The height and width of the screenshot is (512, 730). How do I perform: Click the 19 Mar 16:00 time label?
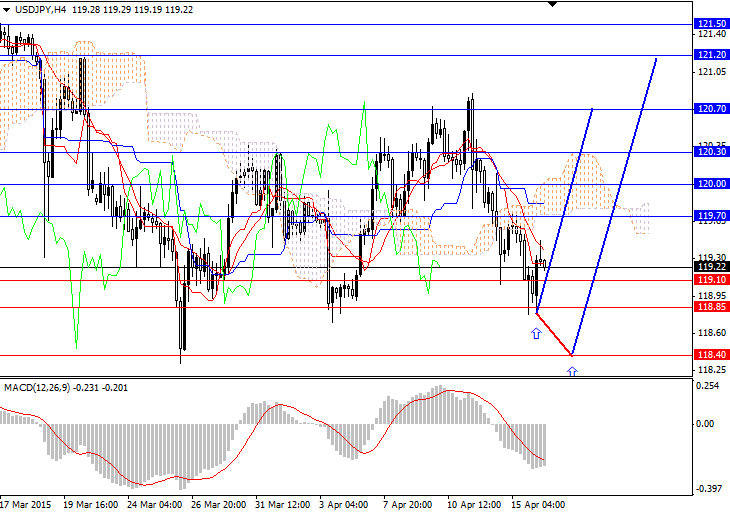[90, 505]
